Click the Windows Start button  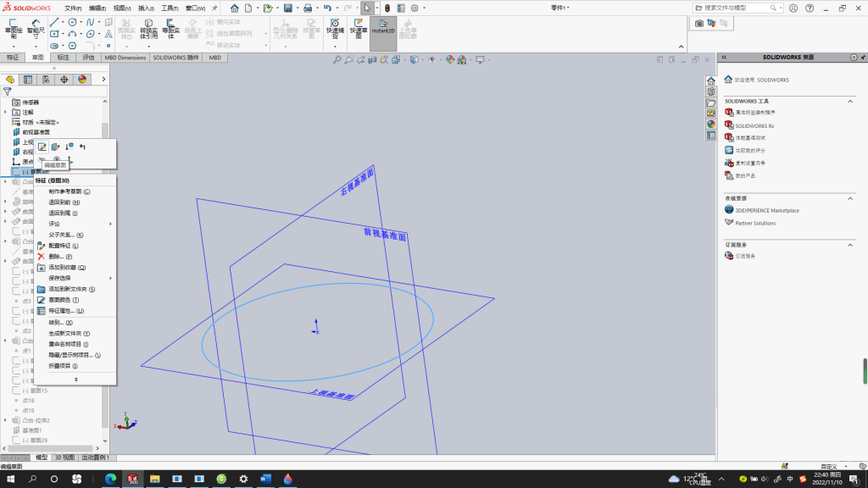pos(10,480)
